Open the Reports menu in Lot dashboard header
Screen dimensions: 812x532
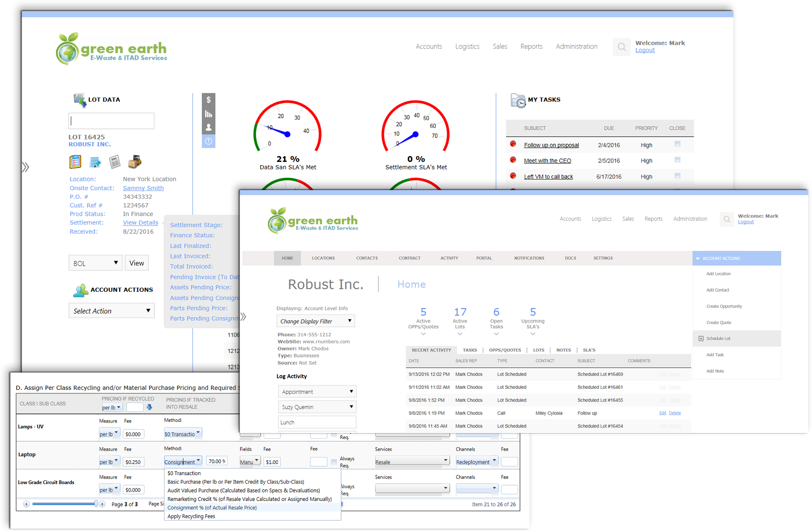531,46
